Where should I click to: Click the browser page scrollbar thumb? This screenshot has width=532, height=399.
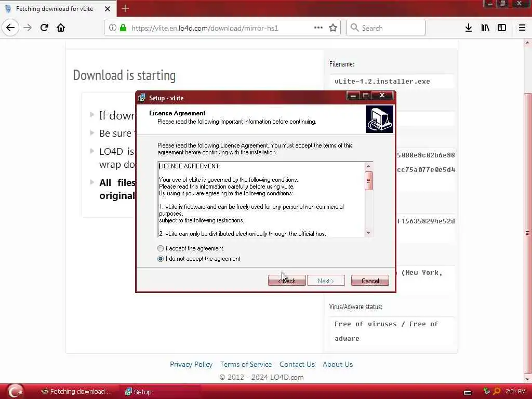point(527,233)
